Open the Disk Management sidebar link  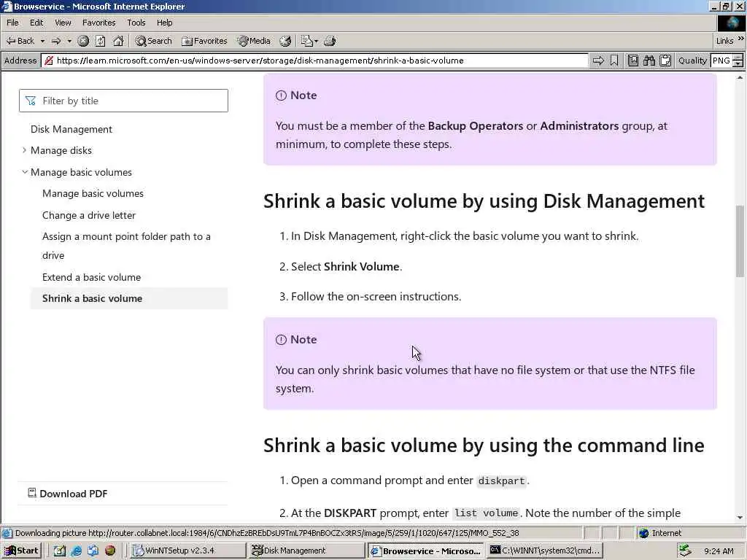coord(71,129)
